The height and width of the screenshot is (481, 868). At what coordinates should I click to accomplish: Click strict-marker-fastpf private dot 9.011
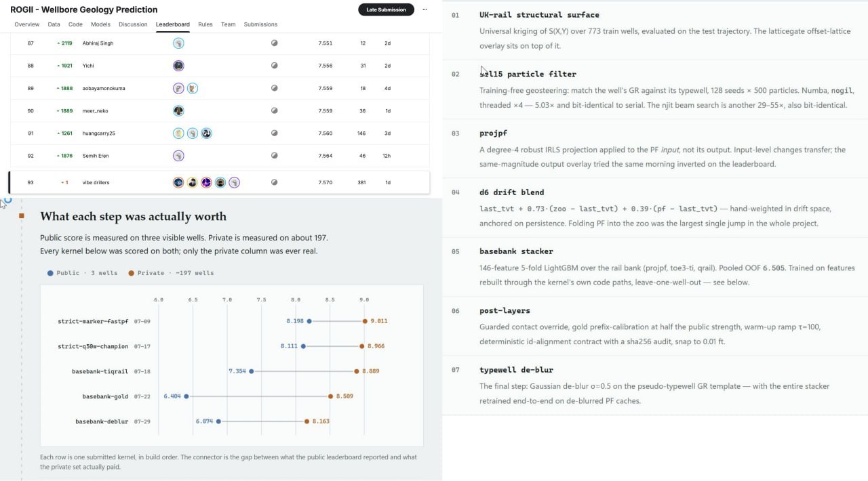click(x=365, y=321)
